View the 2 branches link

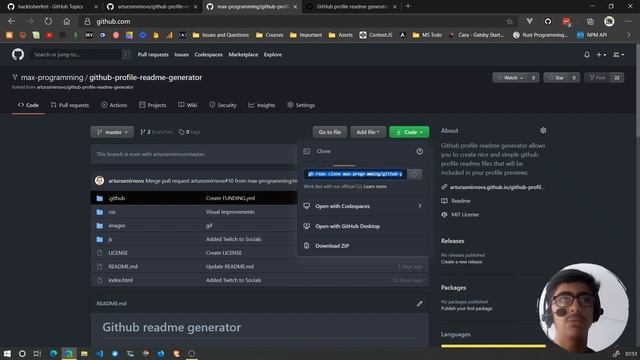point(156,132)
